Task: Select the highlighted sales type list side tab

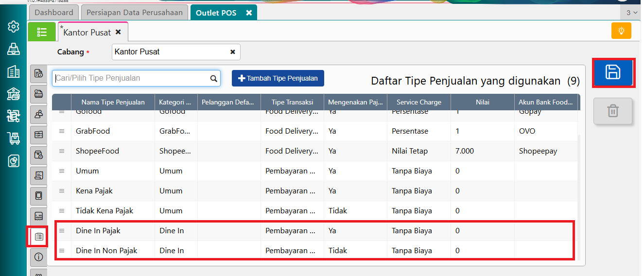Action: 39,237
